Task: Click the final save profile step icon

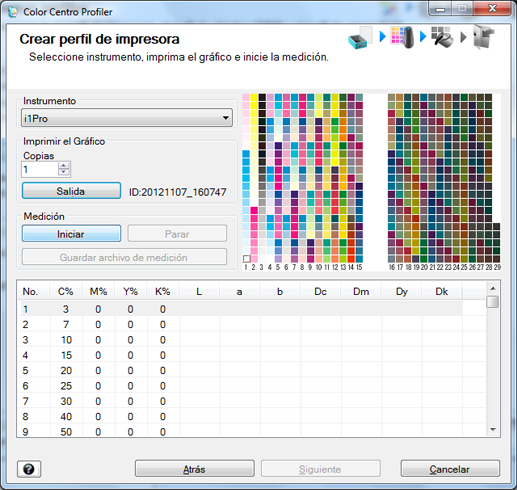Action: tap(483, 37)
